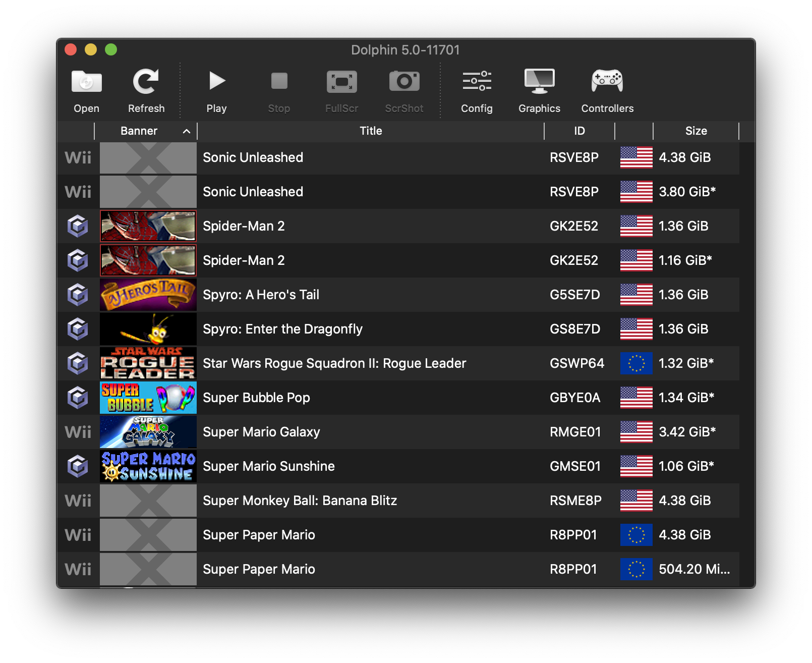Click Rogue Leader banner image
812x663 pixels.
point(148,363)
